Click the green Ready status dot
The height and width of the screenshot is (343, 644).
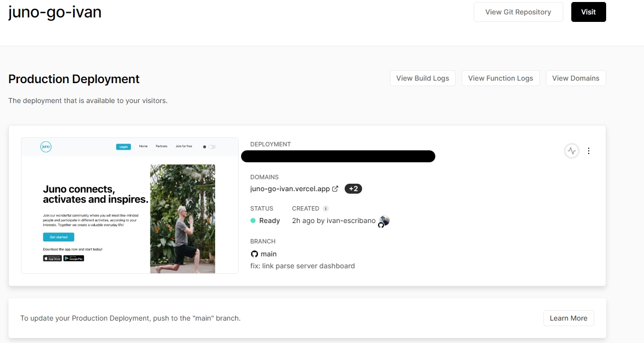[x=253, y=221]
